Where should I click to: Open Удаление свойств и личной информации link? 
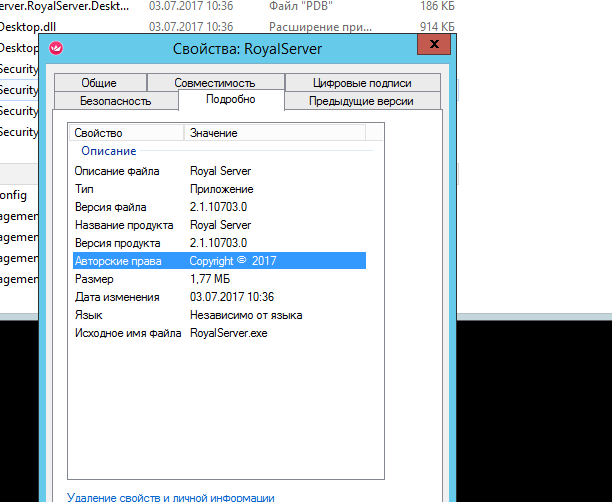tap(170, 497)
